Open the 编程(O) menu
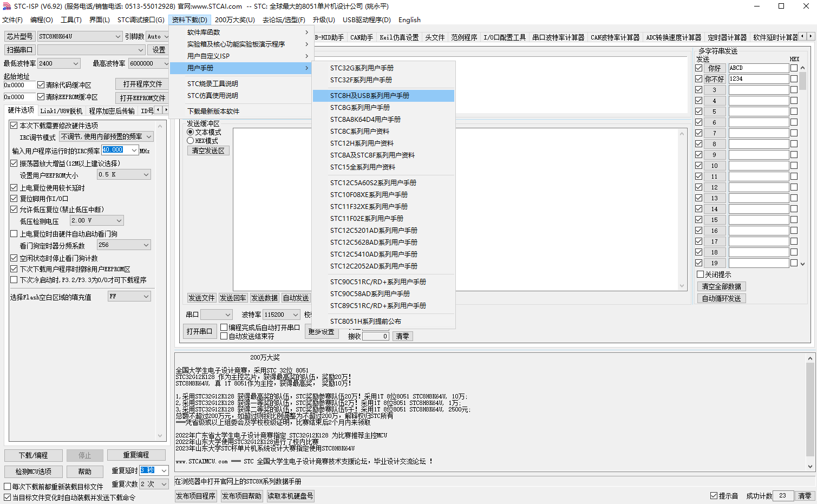Screen dimensions: 817x504 42,20
